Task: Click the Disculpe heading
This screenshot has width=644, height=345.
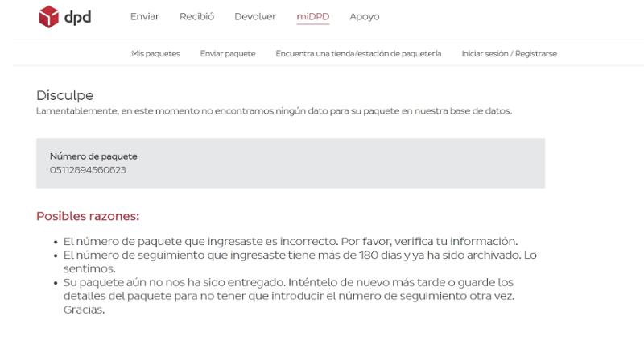Action: (x=65, y=95)
